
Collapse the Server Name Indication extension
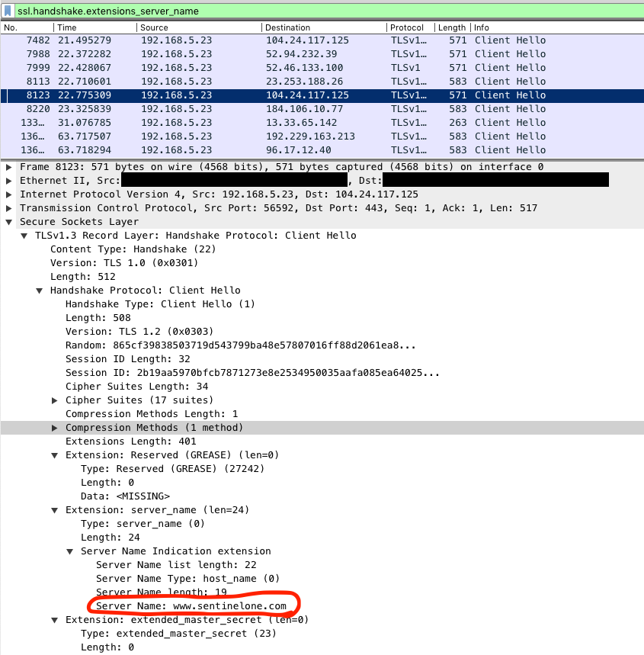(x=70, y=551)
